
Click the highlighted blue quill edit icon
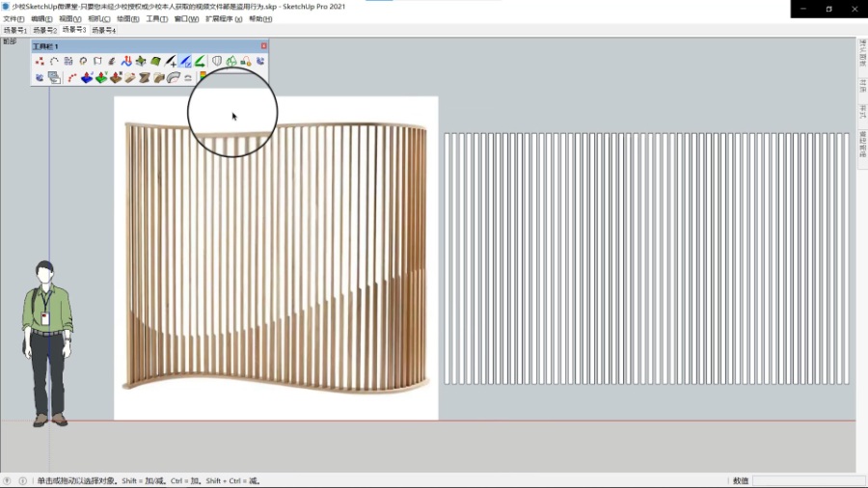(x=185, y=62)
